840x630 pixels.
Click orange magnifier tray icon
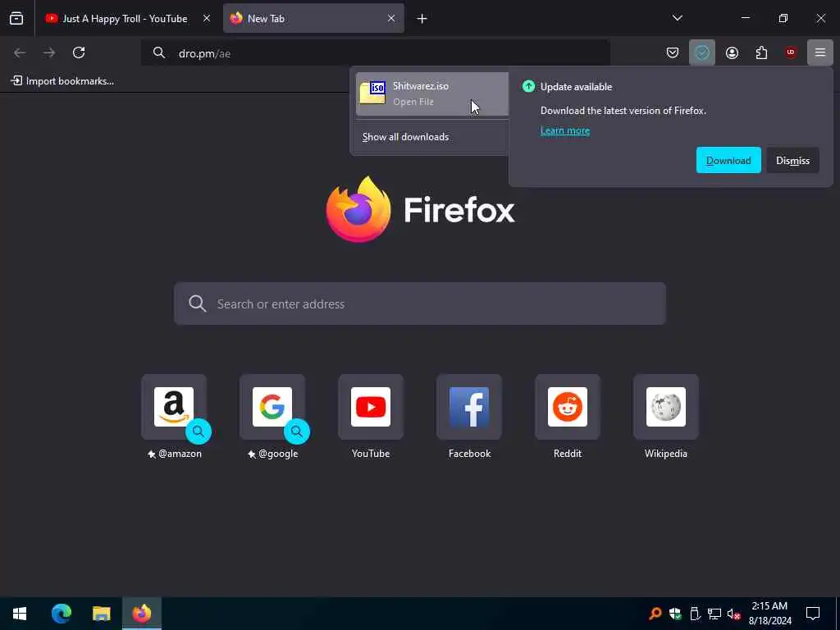click(x=655, y=614)
